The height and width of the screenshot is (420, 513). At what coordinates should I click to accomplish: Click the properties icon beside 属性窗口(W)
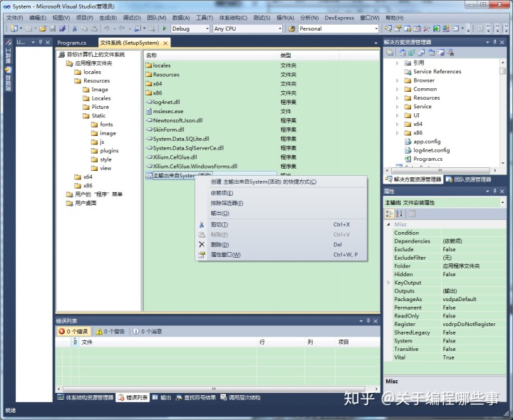pyautogui.click(x=202, y=255)
